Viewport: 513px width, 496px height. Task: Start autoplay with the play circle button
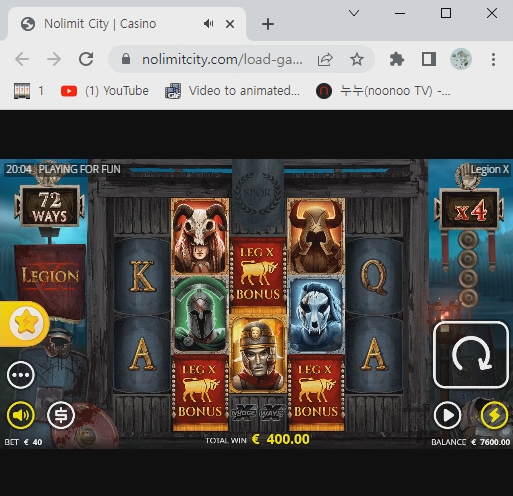click(447, 416)
